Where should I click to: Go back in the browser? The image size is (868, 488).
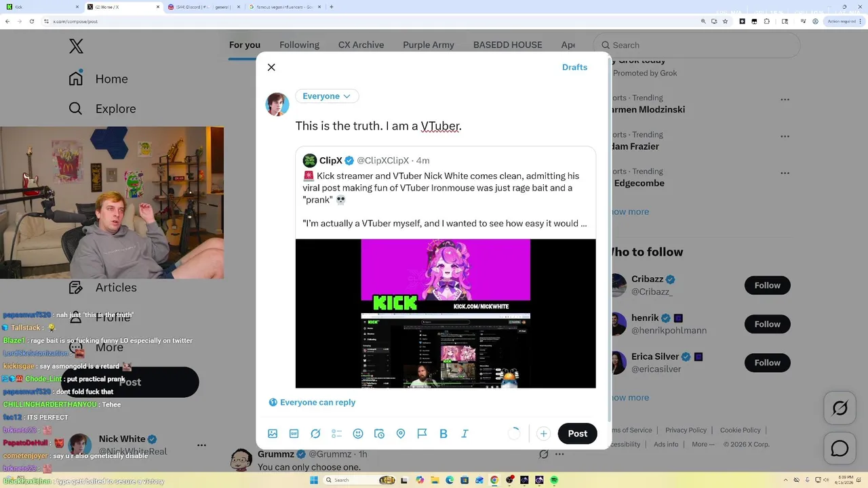[7, 21]
